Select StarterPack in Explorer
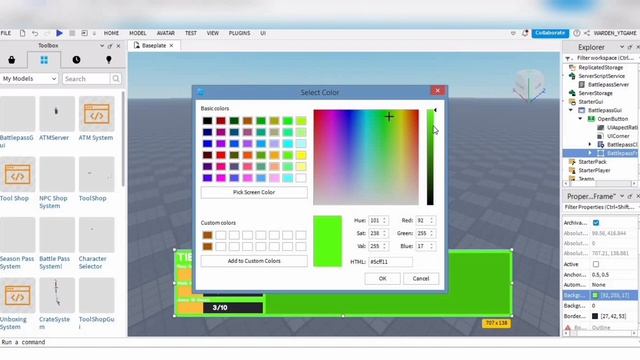640x360 pixels. pyautogui.click(x=592, y=162)
